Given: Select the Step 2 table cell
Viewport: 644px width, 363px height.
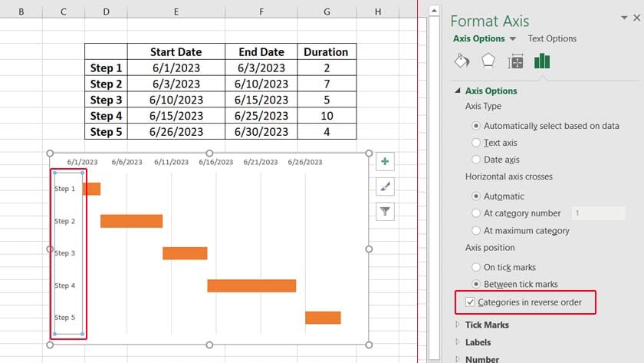Looking at the screenshot, I should click(x=106, y=84).
